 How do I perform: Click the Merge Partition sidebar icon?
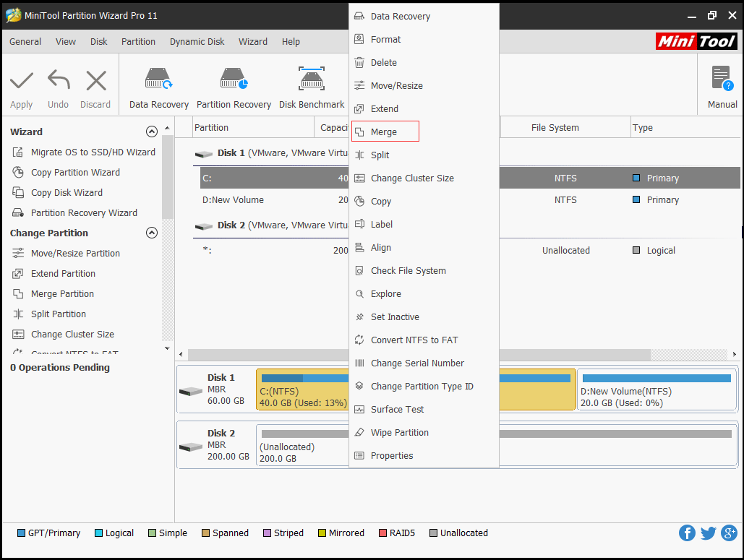pos(18,294)
